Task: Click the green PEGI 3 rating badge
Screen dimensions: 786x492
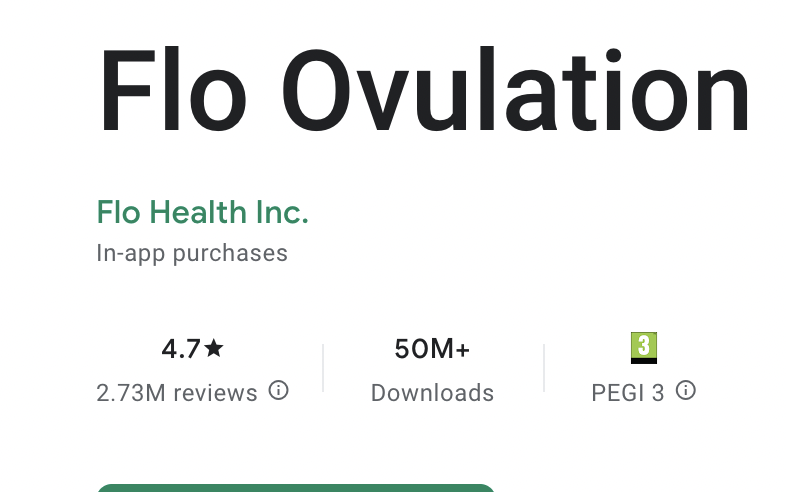Action: [644, 348]
